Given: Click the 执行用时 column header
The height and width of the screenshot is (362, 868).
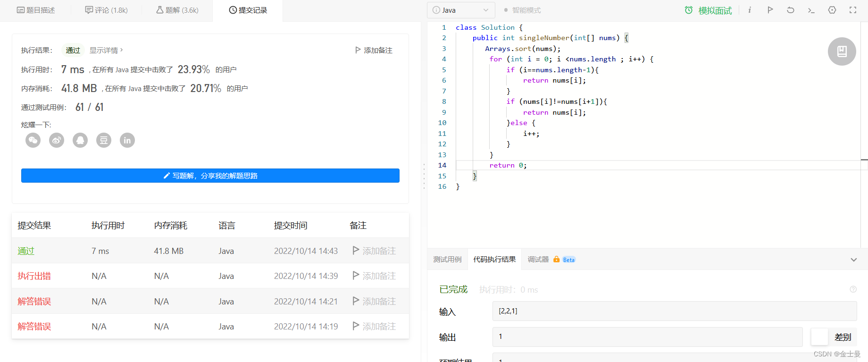Looking at the screenshot, I should [108, 225].
